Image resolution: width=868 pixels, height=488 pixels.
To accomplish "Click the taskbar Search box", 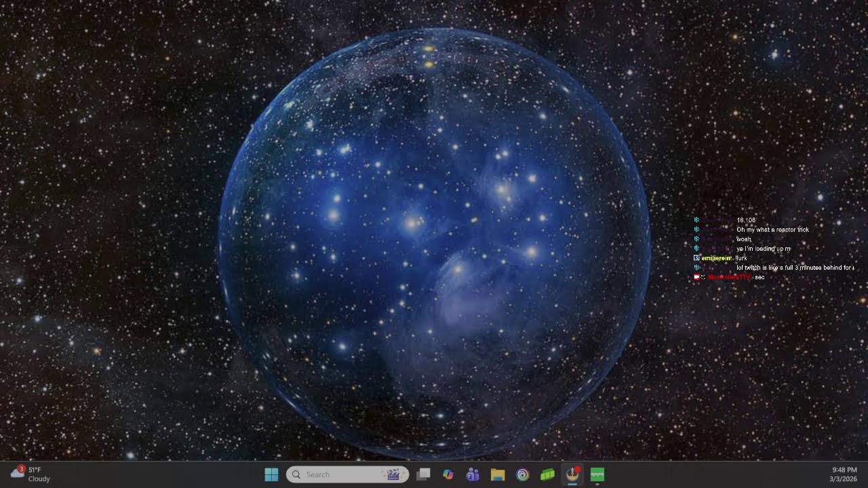I will pyautogui.click(x=347, y=474).
